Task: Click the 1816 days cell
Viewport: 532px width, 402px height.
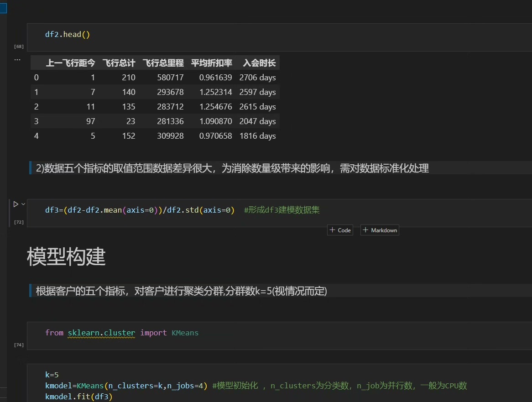Action: click(257, 136)
